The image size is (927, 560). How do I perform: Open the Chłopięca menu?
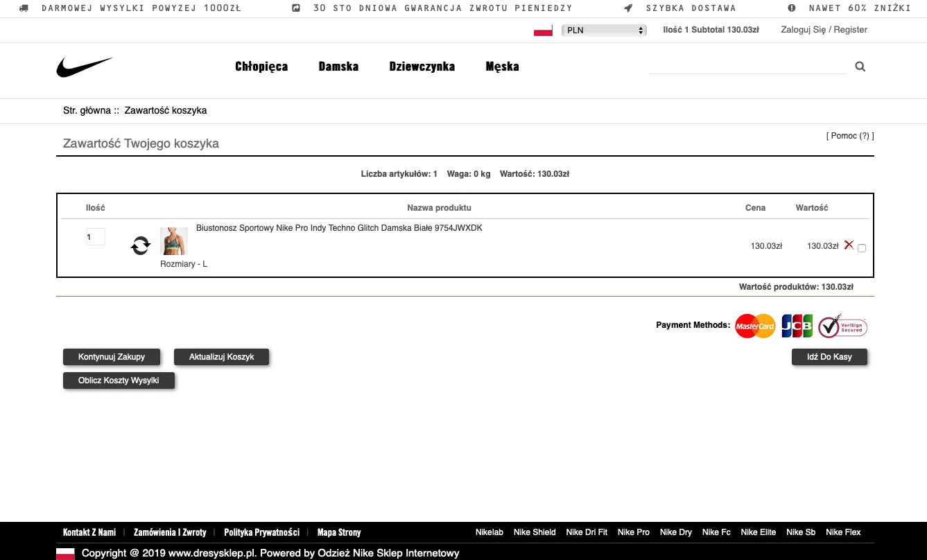261,67
